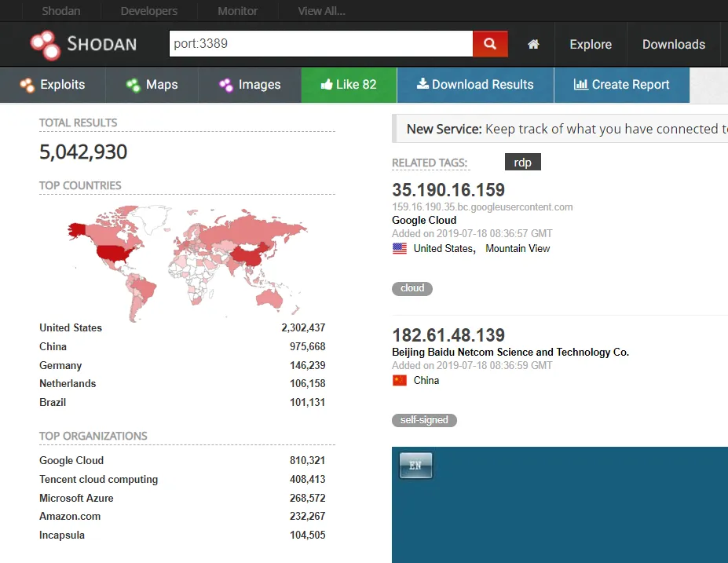Click the New Service announcement banner
The width and height of the screenshot is (728, 563).
tap(561, 129)
